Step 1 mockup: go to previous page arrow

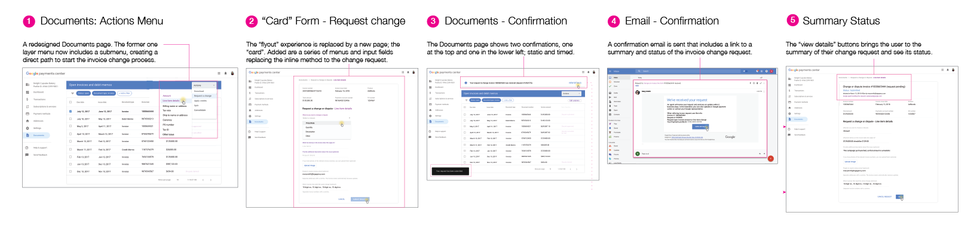(203, 180)
